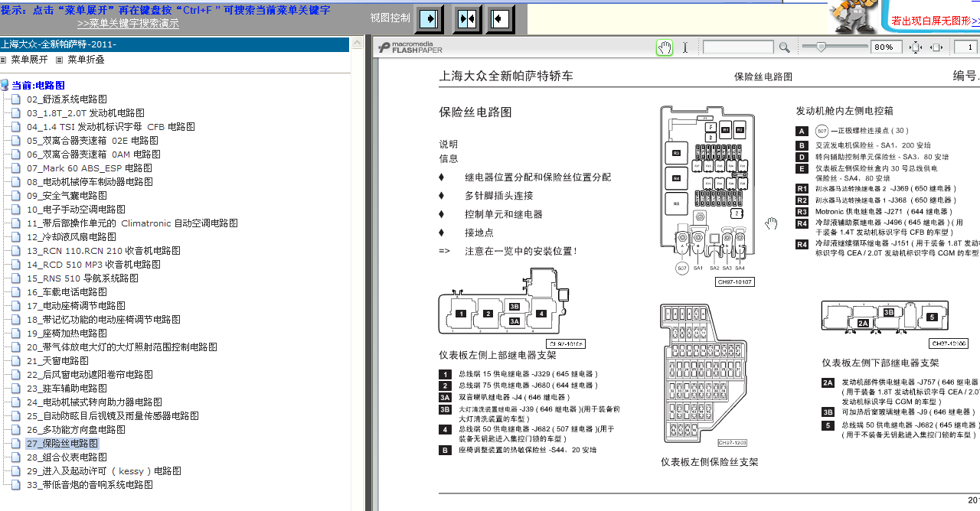Screen dimensions: 980x511
Task: Open 22_后风窗电动遮阳卷帘电路图
Action: [90, 375]
